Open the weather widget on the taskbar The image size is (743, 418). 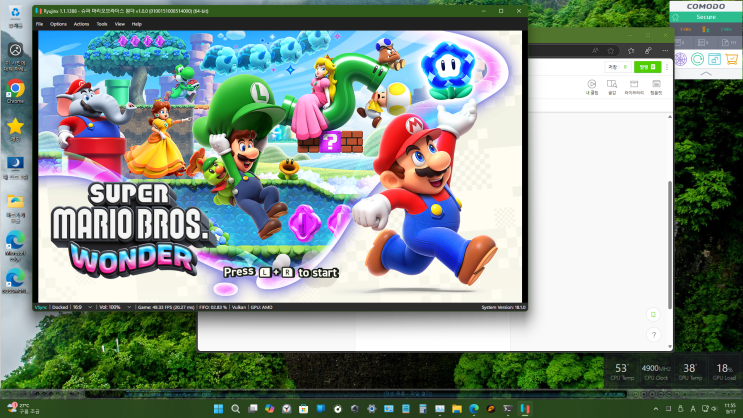click(24, 409)
